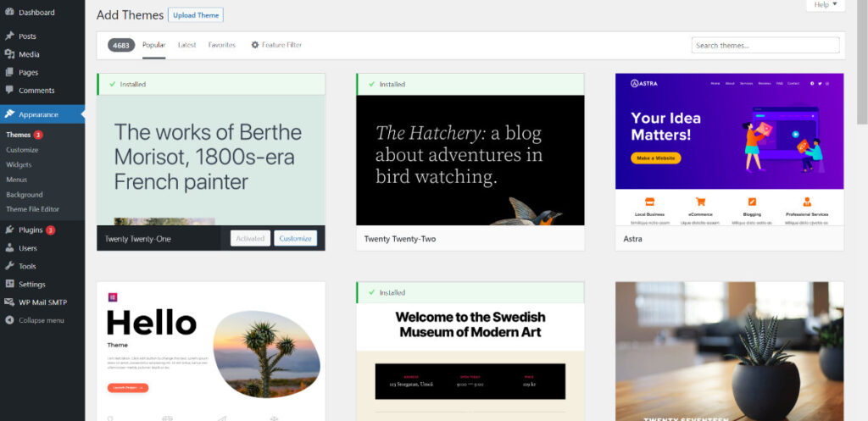Switch to the Favorites tab
Viewport: 868px width, 421px height.
(222, 45)
